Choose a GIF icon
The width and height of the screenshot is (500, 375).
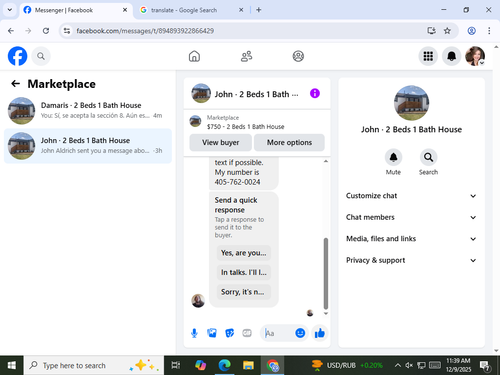[x=247, y=333]
